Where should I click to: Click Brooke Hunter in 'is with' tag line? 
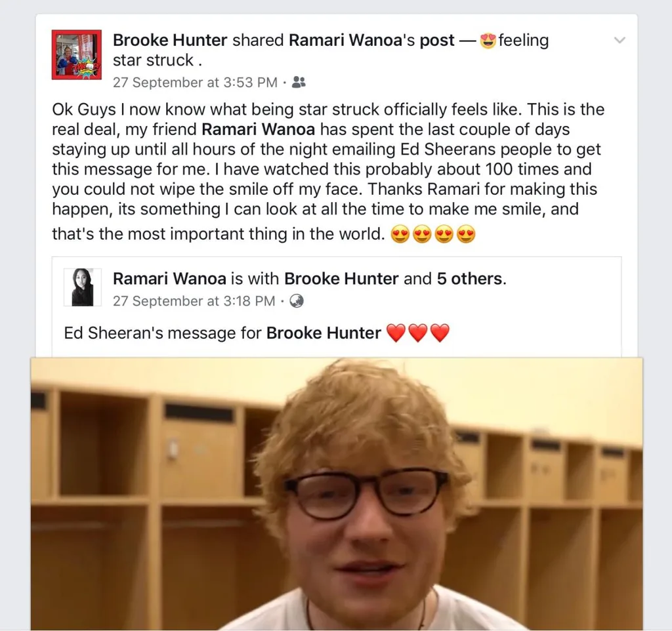341,279
